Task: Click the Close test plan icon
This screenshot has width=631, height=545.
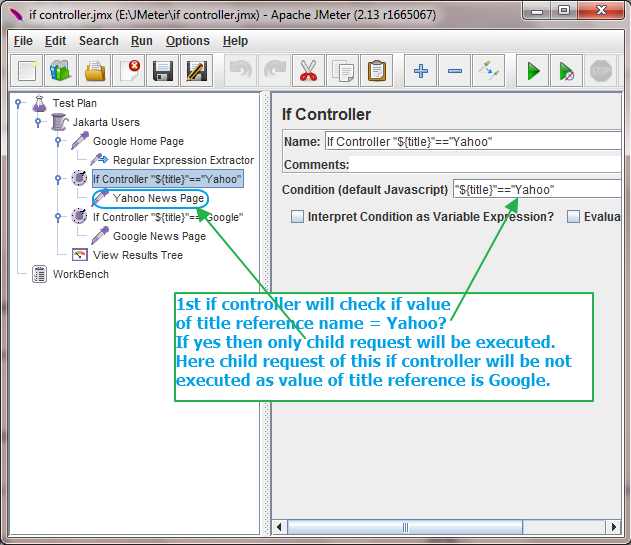Action: pyautogui.click(x=129, y=71)
